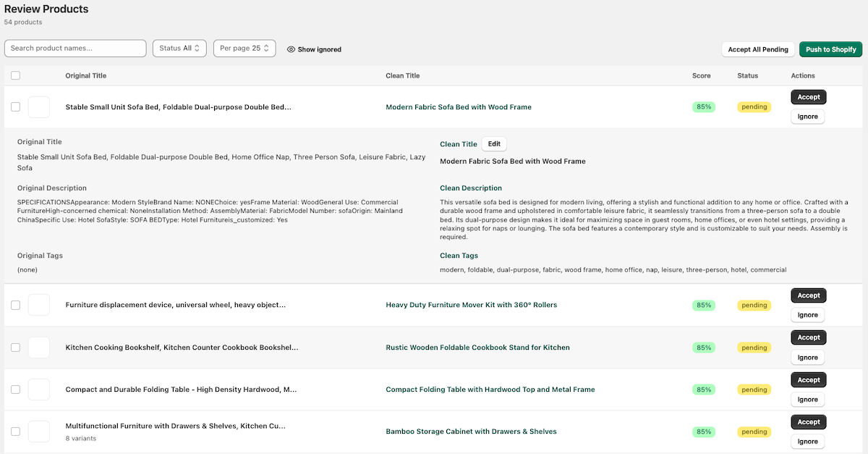The width and height of the screenshot is (868, 454).
Task: Expand the Kitchen Cooking Bookshelf row
Action: [x=182, y=348]
